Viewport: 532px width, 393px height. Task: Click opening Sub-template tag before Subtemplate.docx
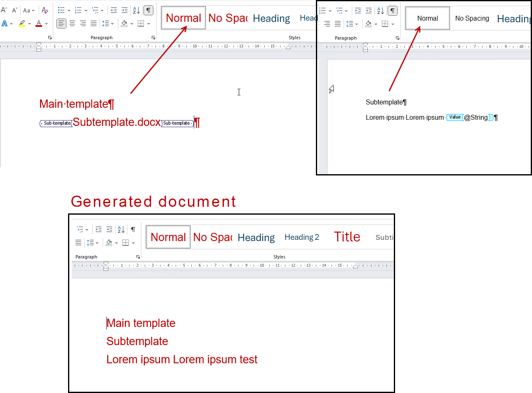[x=56, y=123]
